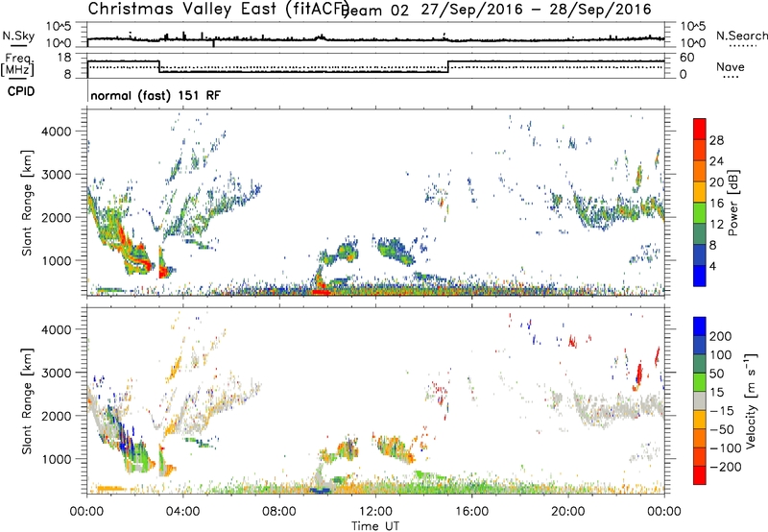
Task: Click the '12:00' time axis label
Action: point(375,512)
